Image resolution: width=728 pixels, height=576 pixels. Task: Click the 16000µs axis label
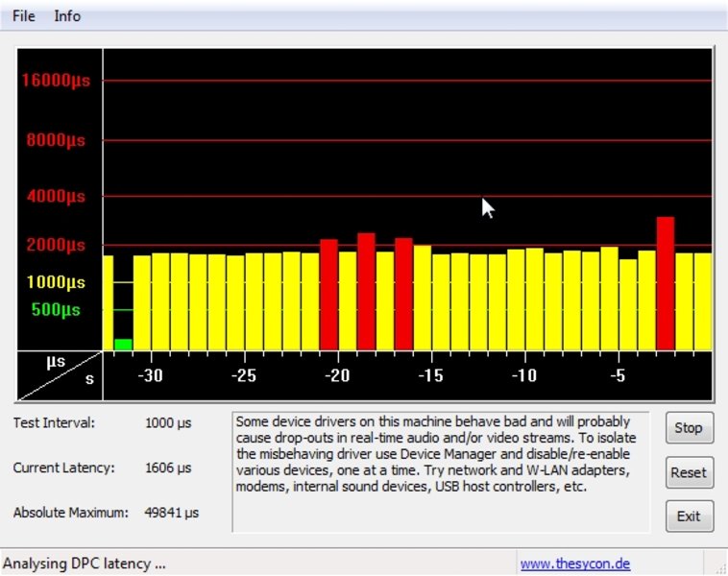(x=56, y=81)
